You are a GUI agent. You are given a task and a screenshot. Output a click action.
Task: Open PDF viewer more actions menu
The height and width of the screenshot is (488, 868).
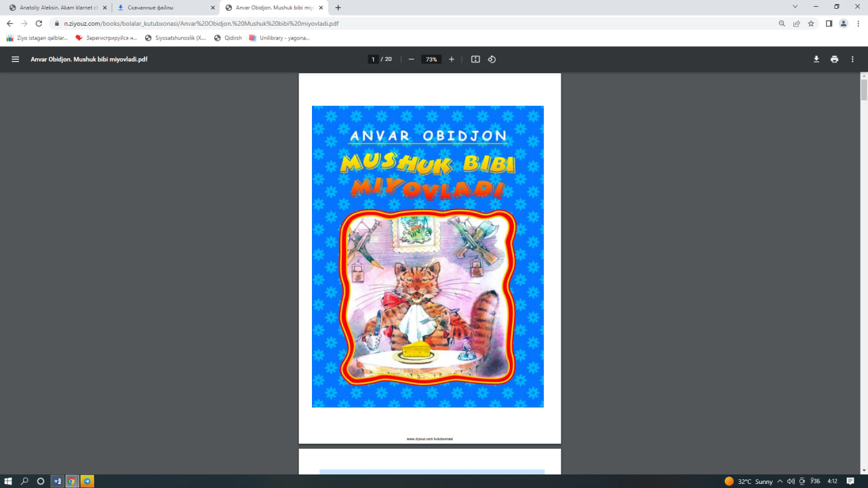tap(852, 59)
